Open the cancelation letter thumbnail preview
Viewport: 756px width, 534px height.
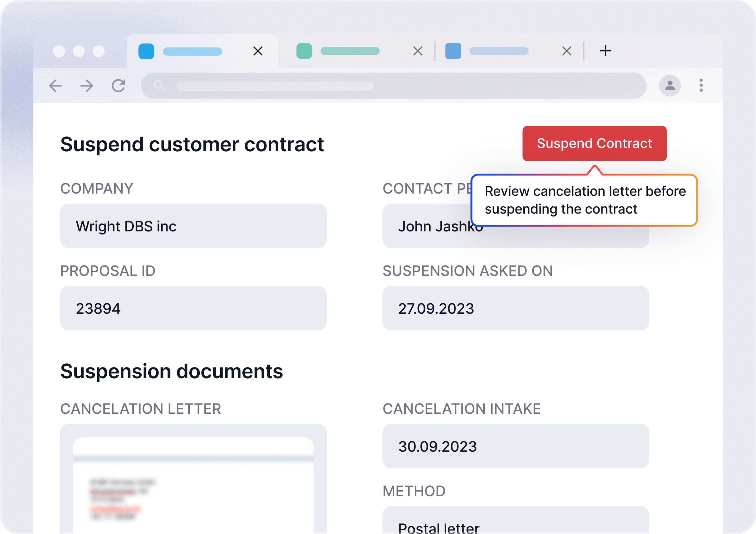click(193, 486)
